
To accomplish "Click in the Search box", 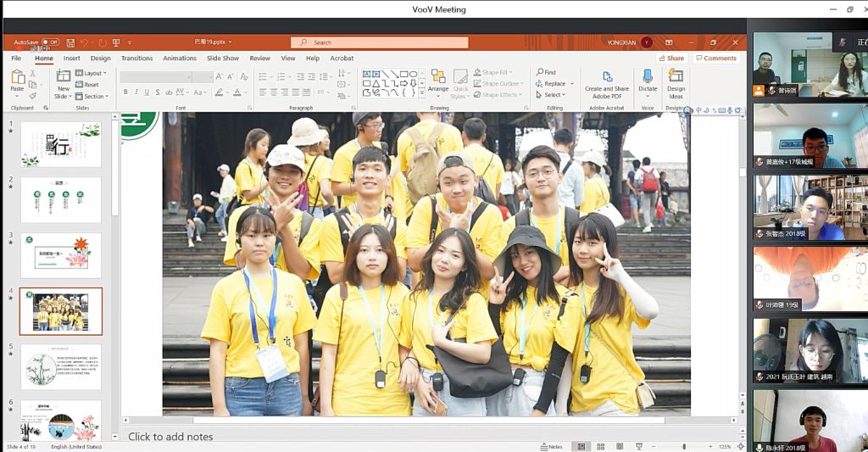I will [379, 42].
